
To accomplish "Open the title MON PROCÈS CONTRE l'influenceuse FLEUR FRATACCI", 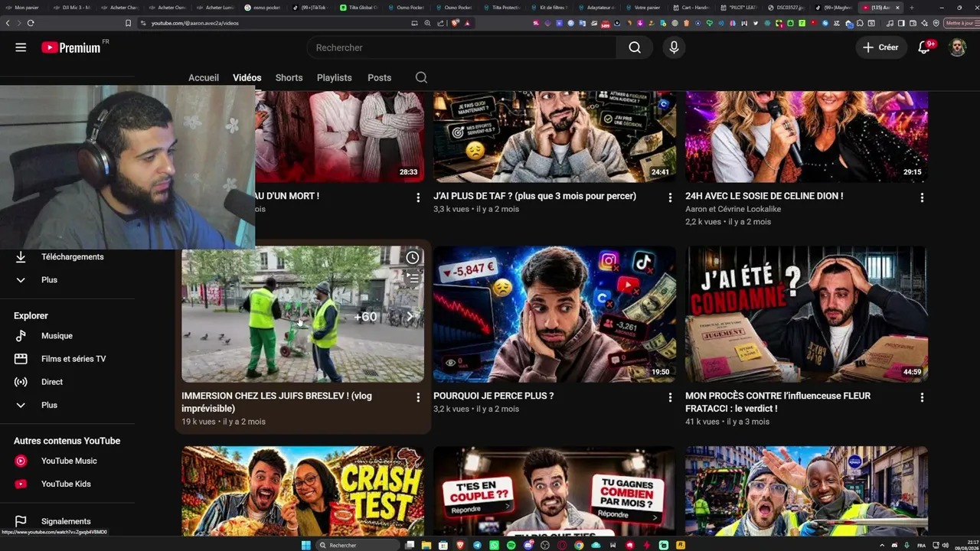I will [778, 402].
